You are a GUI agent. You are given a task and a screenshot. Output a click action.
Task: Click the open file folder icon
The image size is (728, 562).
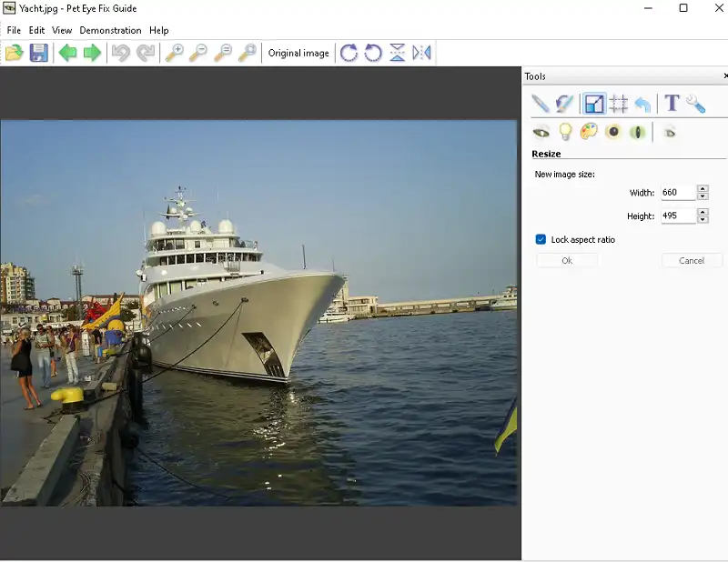click(14, 53)
